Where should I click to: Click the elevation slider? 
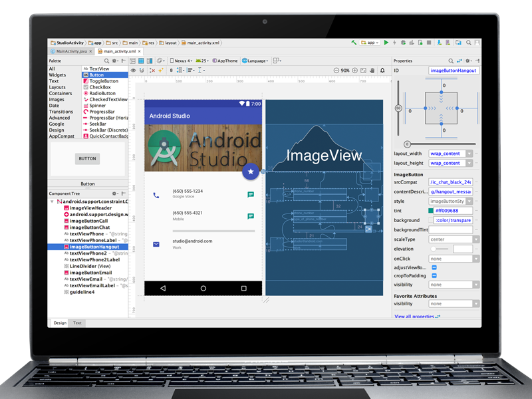pos(439,249)
